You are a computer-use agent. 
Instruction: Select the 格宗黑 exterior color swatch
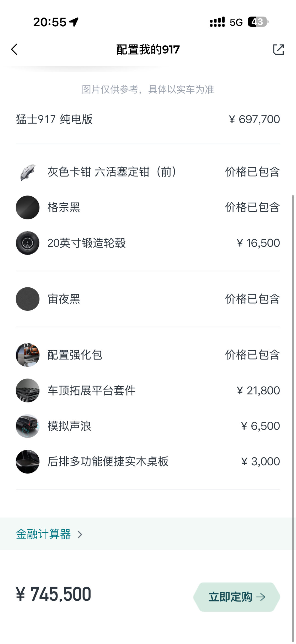(x=28, y=208)
